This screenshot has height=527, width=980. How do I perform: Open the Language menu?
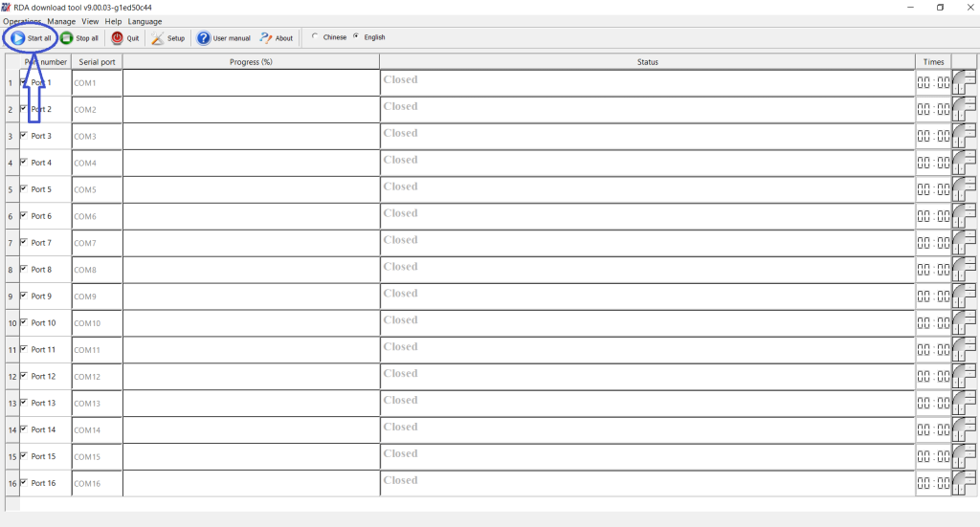pyautogui.click(x=145, y=21)
